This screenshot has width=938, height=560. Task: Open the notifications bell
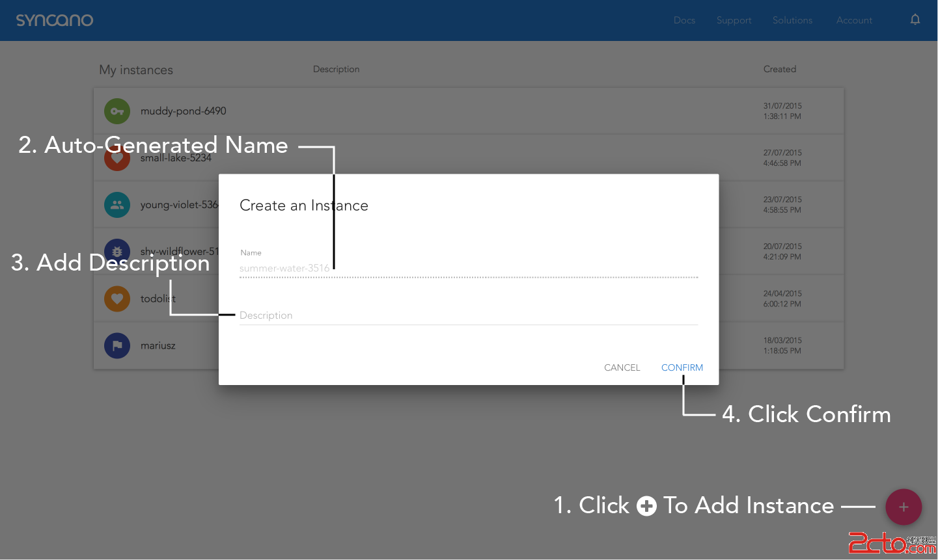(x=915, y=20)
